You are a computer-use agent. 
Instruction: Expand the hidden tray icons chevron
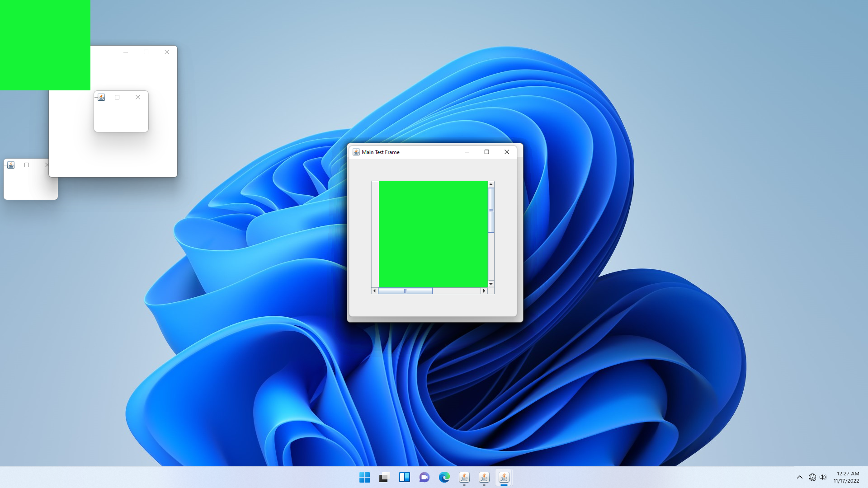(799, 477)
